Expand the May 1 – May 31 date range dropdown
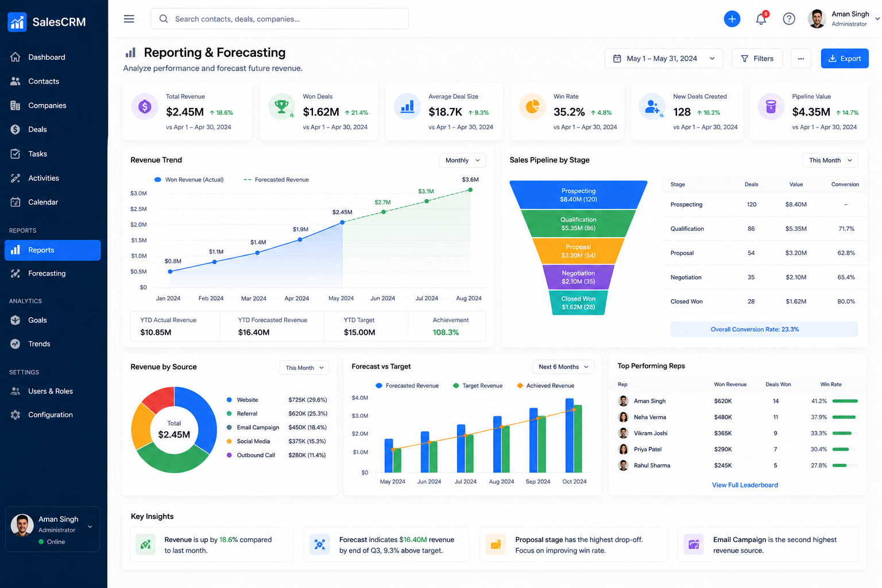Viewport: 882px width, 588px height. coord(664,59)
